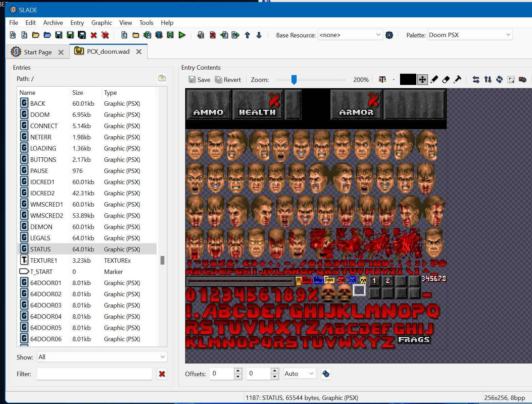Select the eraser tool
The image size is (532, 404).
click(x=446, y=80)
